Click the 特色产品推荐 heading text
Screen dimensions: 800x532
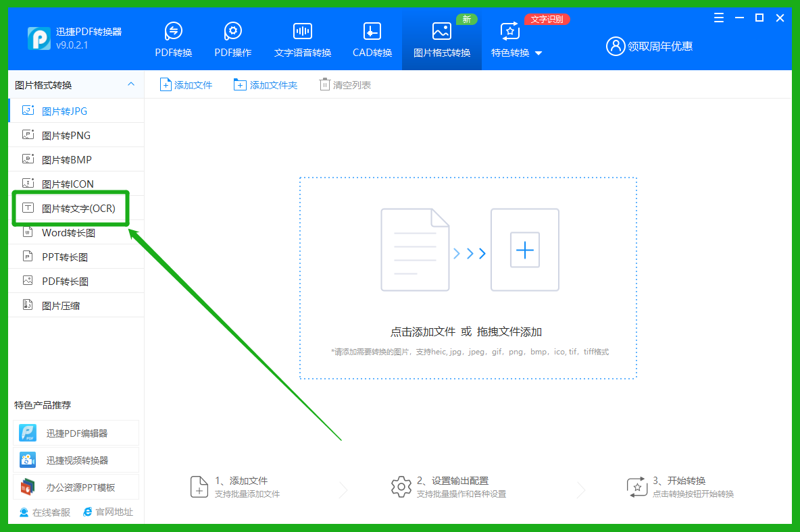[x=43, y=405]
